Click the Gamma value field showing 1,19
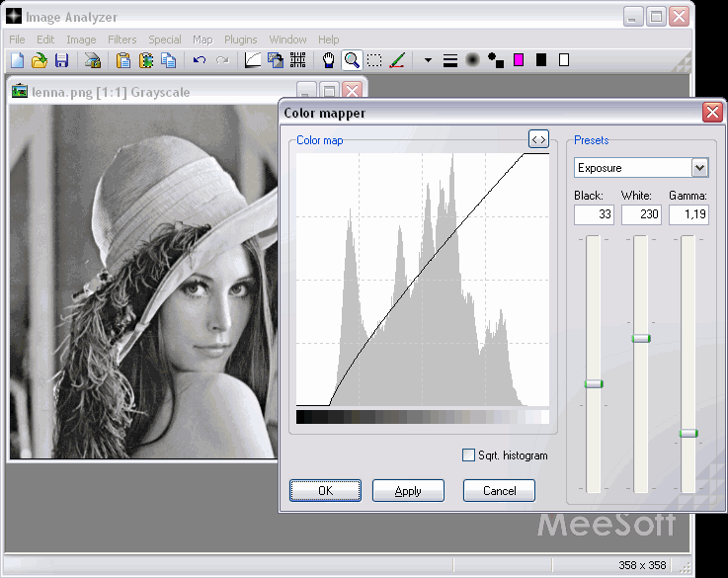The width and height of the screenshot is (728, 578). [688, 214]
